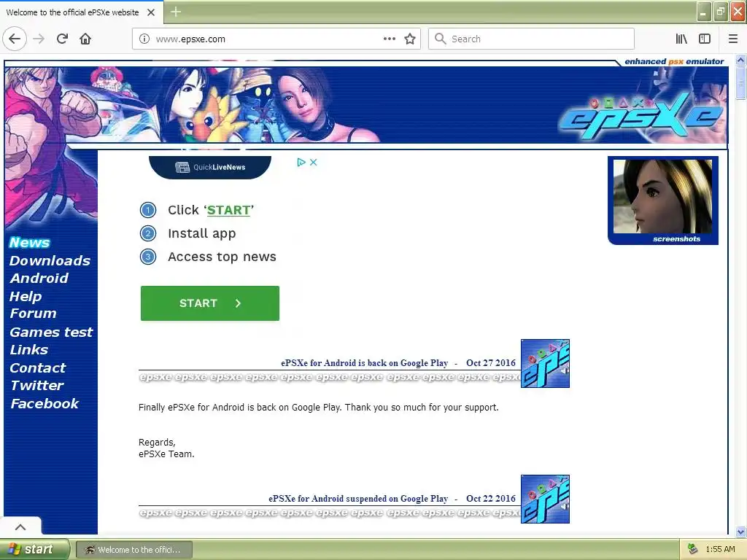Show site information icon in address bar
Image resolution: width=747 pixels, height=560 pixels.
[144, 39]
